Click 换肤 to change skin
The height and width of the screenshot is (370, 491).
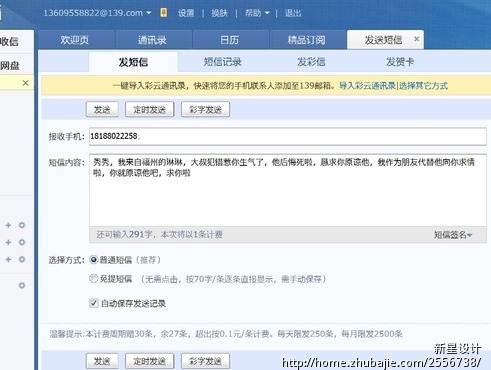[219, 13]
